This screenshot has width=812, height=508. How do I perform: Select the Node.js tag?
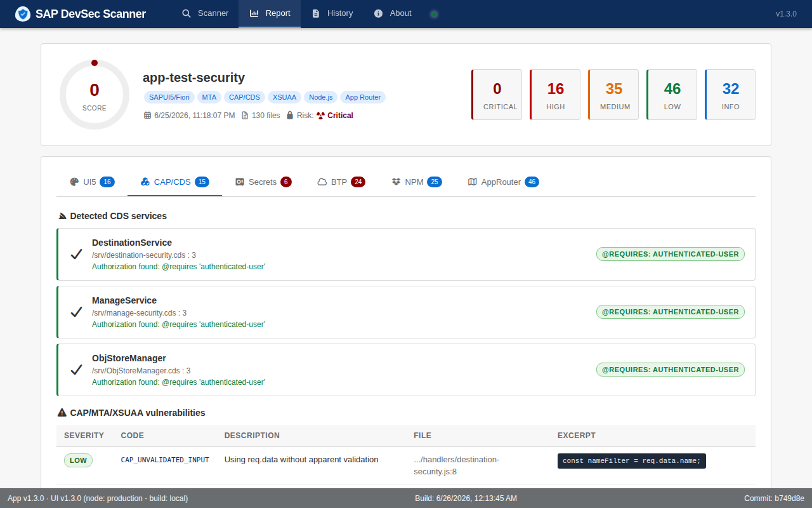point(321,97)
